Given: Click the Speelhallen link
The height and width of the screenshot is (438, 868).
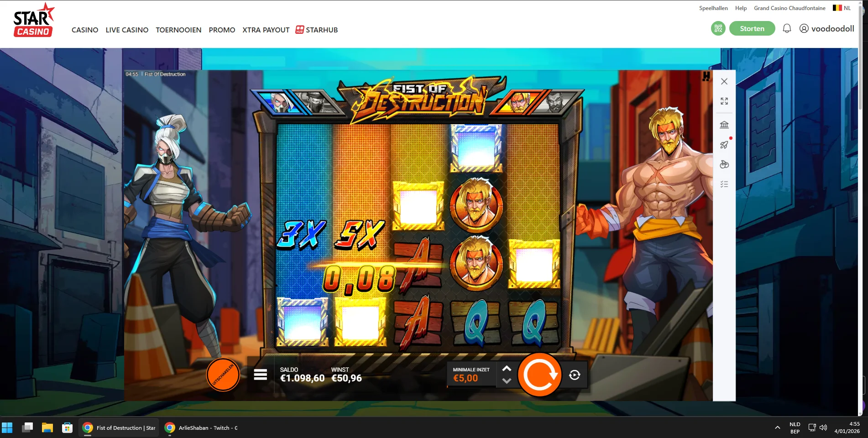Looking at the screenshot, I should pyautogui.click(x=713, y=8).
